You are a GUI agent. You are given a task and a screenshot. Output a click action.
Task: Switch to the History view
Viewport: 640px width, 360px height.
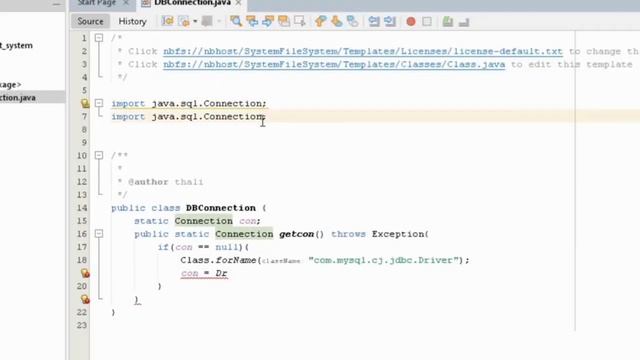[132, 21]
